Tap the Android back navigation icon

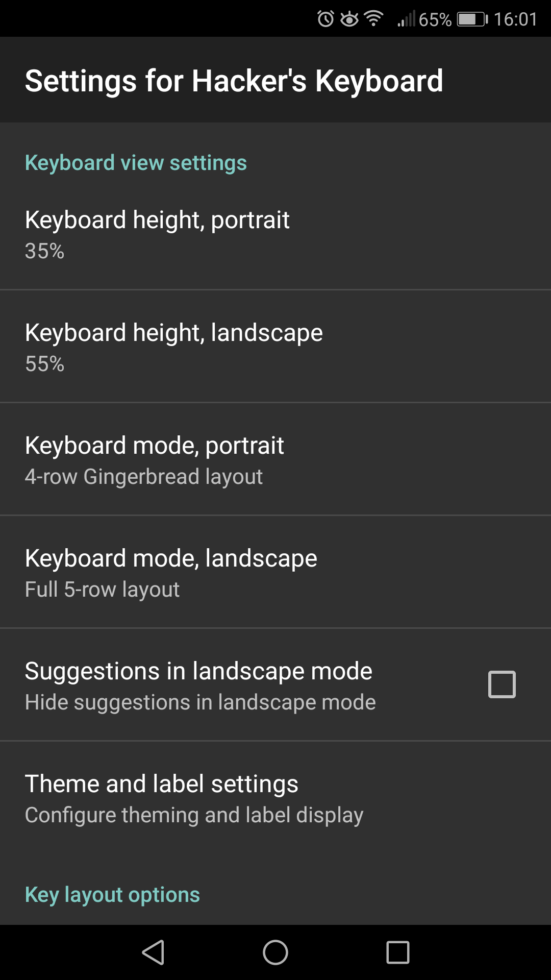click(153, 952)
